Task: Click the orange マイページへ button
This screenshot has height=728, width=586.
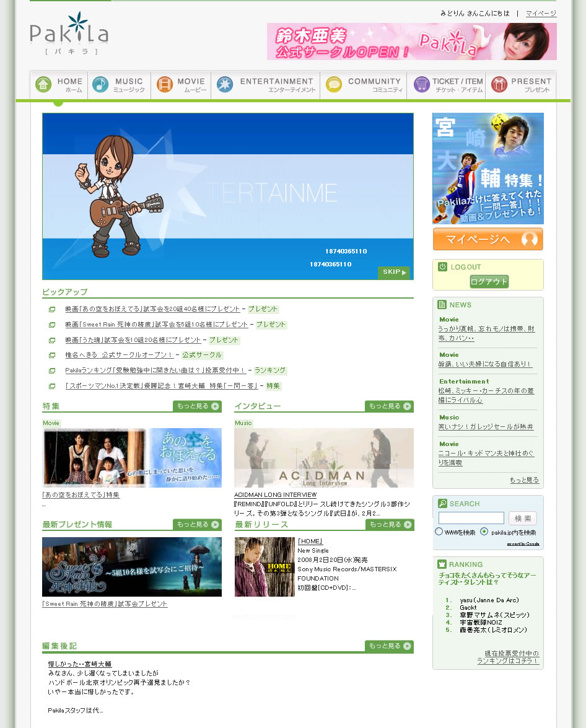Action: click(488, 239)
